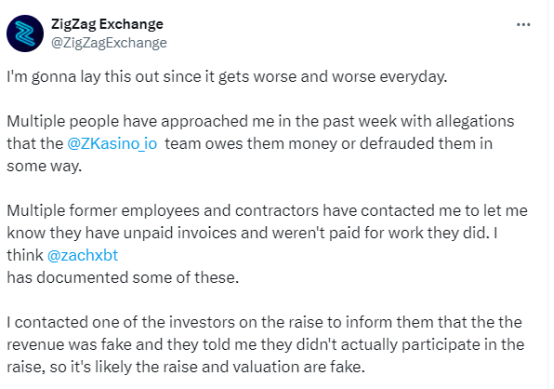Screen dimensions: 554x389
Task: Click the line starting "I contacted one of the investors"
Action: pos(264,323)
